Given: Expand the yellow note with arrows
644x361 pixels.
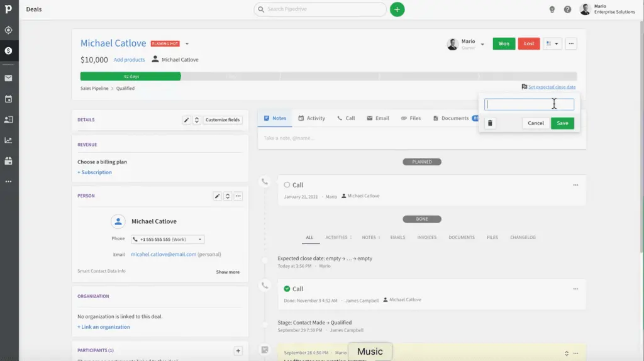Looking at the screenshot, I should [567, 353].
